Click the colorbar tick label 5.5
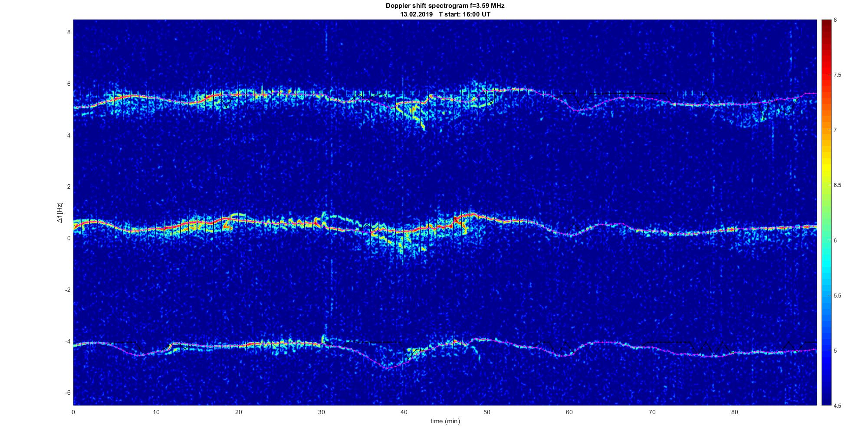The height and width of the screenshot is (435, 868). (x=837, y=296)
